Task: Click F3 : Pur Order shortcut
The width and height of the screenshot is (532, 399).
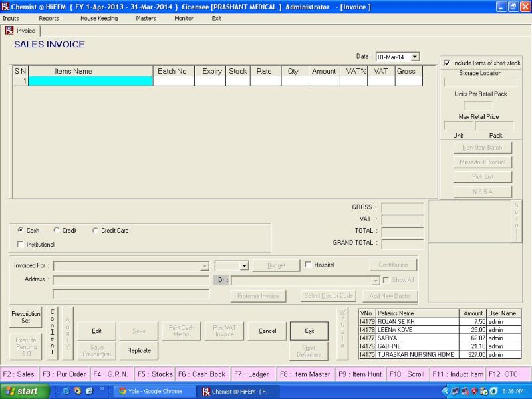Action: pyautogui.click(x=64, y=374)
